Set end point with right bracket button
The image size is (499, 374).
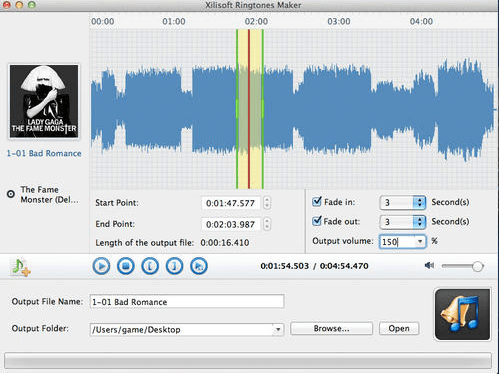click(174, 266)
